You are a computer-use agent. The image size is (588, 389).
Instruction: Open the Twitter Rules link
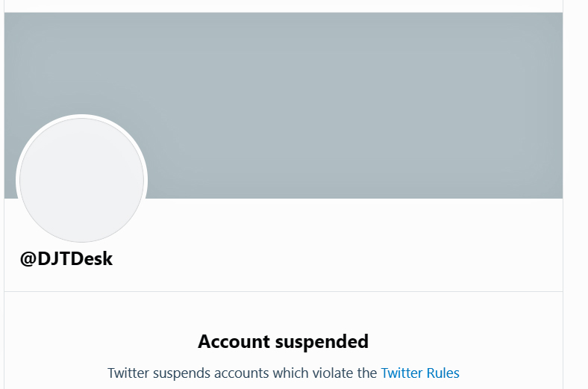click(420, 373)
